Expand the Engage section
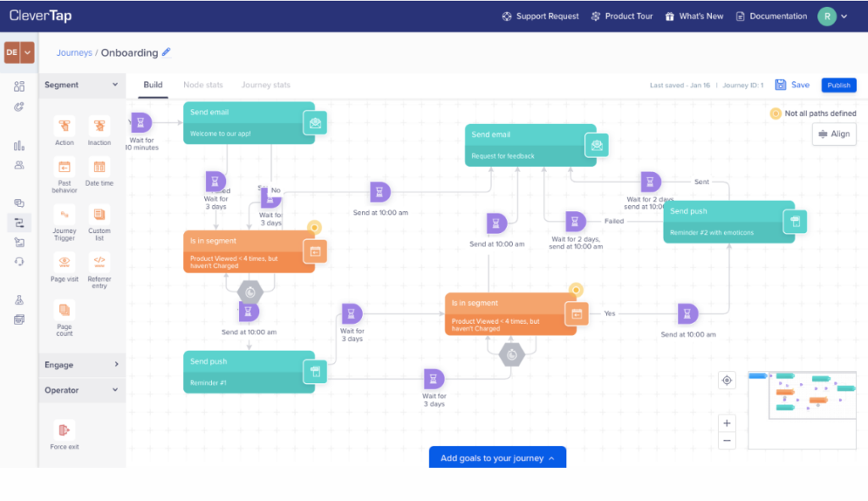This screenshot has width=868, height=501. click(81, 365)
